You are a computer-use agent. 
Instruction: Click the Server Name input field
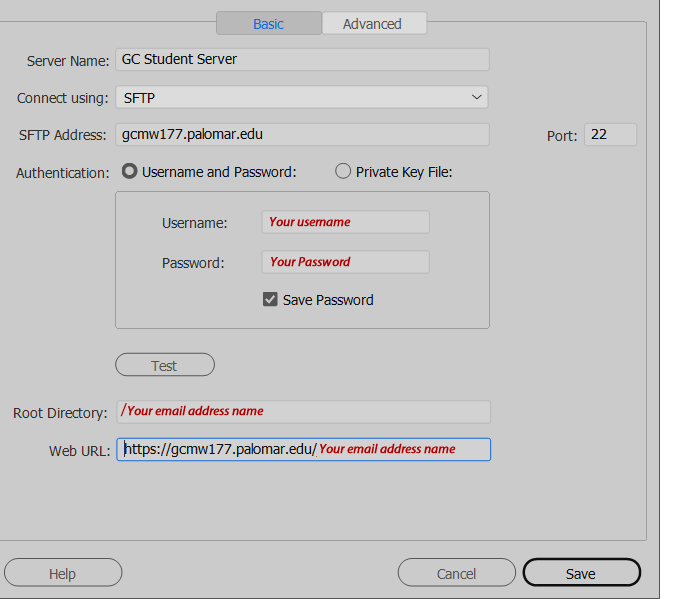point(302,59)
